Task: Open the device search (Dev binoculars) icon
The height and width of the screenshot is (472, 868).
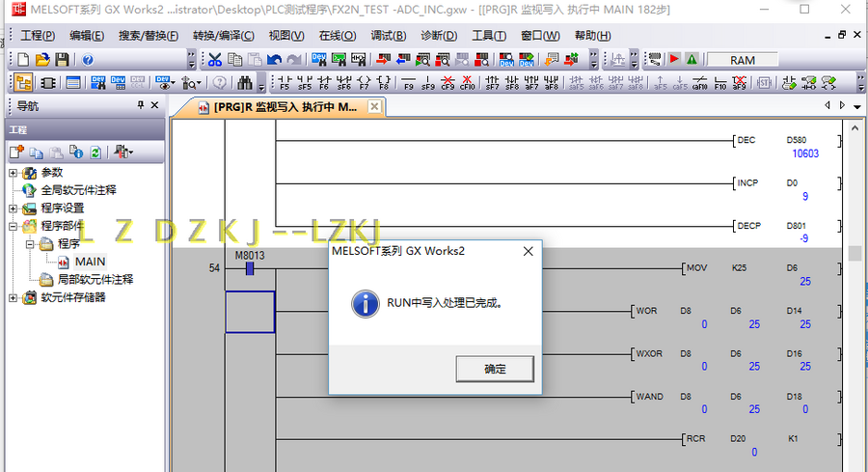Action: point(319,59)
